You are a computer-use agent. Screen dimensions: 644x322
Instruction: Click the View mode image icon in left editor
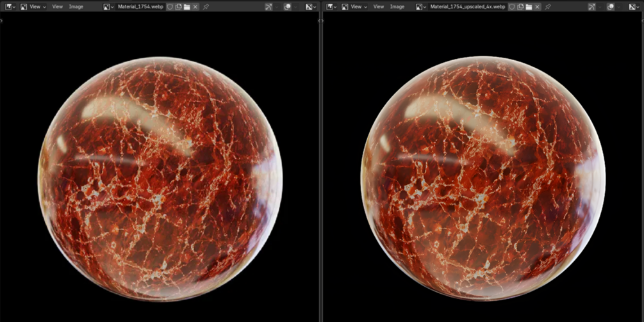click(24, 6)
